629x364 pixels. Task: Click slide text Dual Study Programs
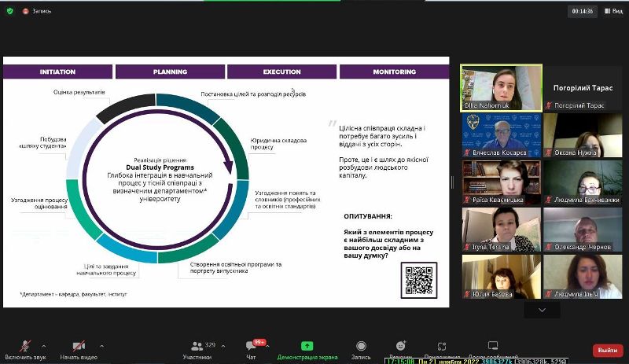coord(160,167)
